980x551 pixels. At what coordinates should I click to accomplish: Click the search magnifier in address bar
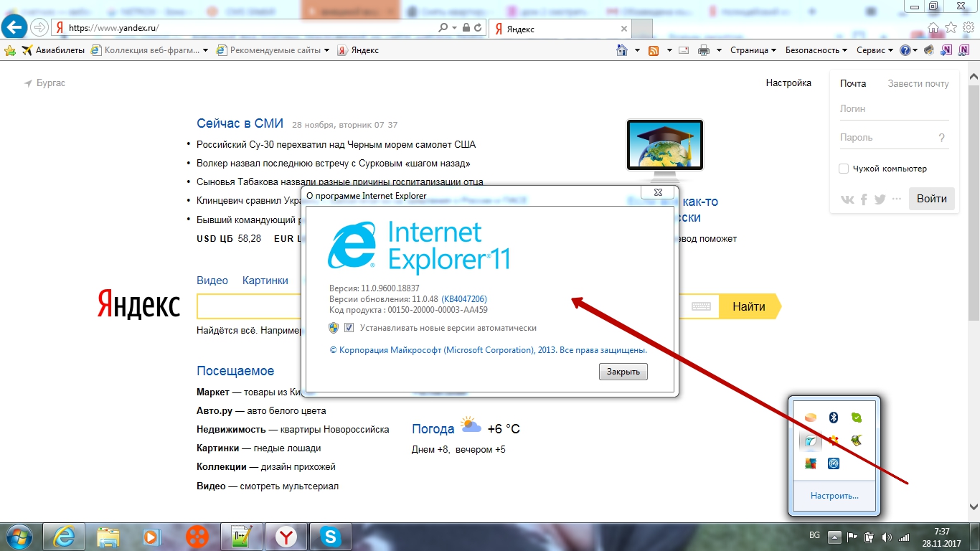click(444, 28)
